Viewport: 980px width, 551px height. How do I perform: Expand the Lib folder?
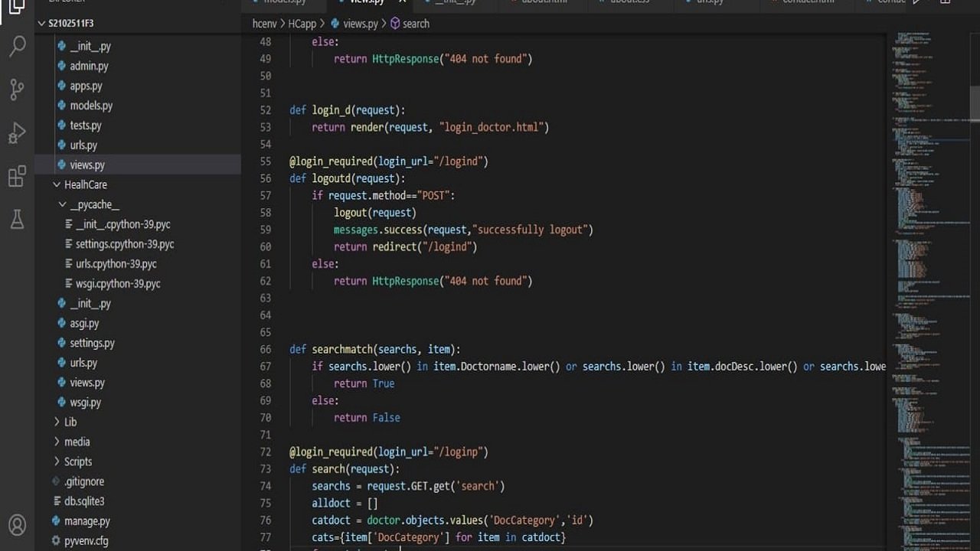click(x=57, y=422)
